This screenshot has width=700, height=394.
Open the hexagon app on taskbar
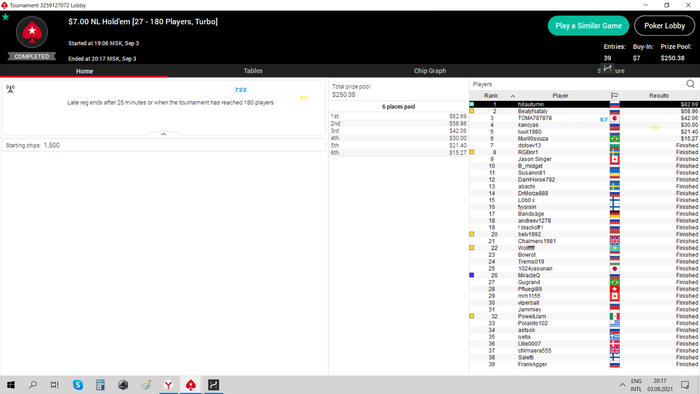point(123,385)
